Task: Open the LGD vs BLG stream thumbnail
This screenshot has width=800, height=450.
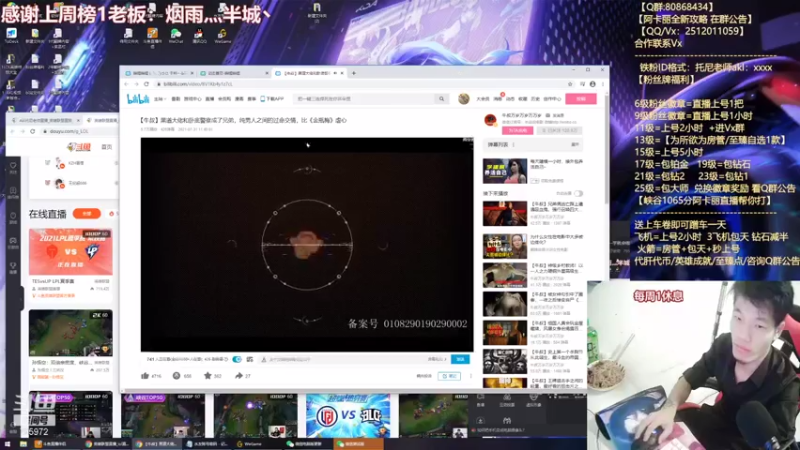Action: 348,415
